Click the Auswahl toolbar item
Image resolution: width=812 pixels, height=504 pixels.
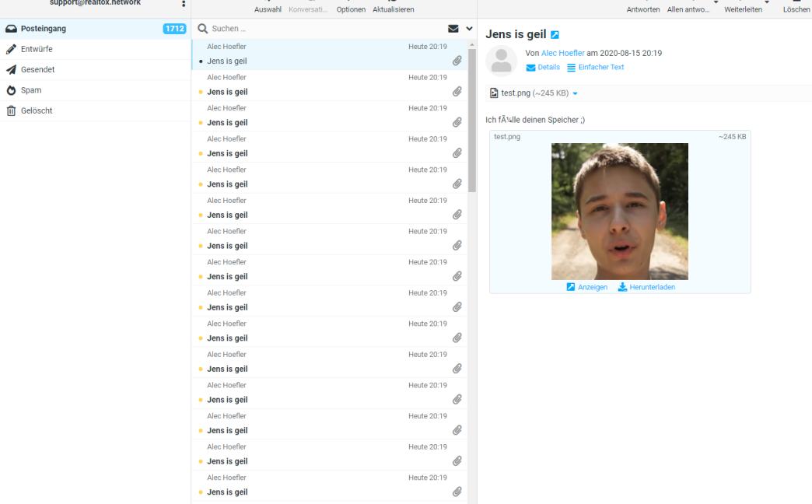pos(268,9)
